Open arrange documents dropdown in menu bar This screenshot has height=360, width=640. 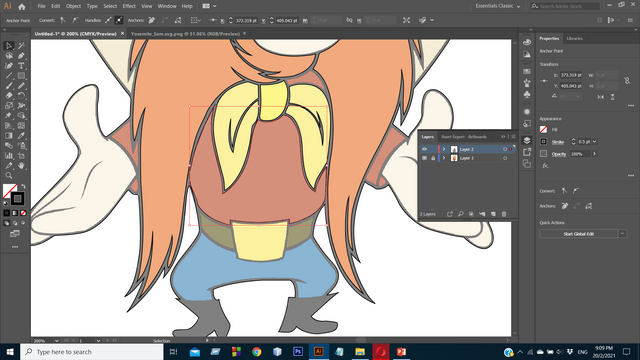click(x=209, y=6)
